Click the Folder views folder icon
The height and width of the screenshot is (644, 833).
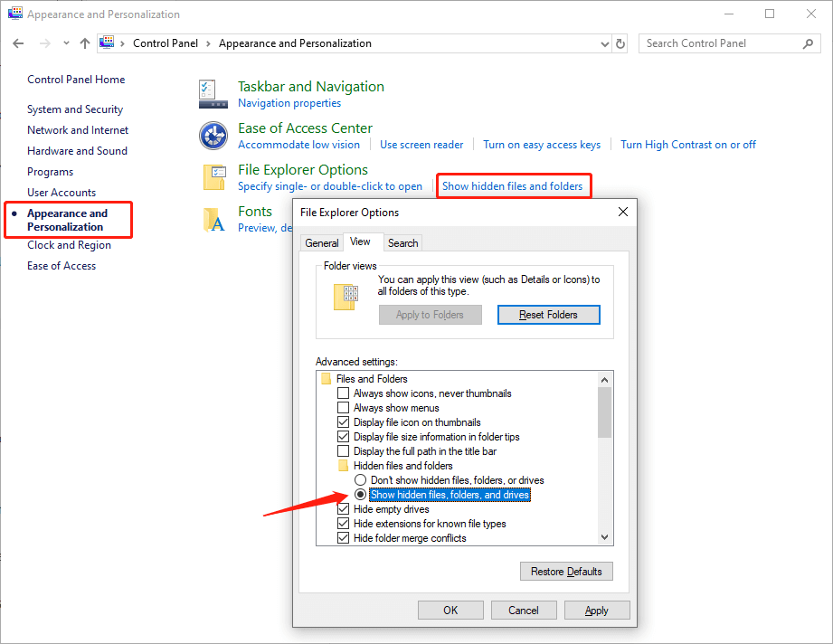[x=346, y=297]
